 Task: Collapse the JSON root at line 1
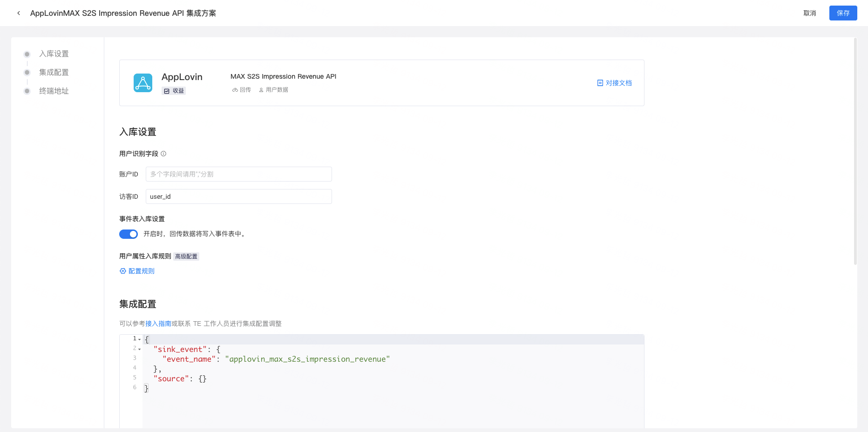click(x=139, y=339)
